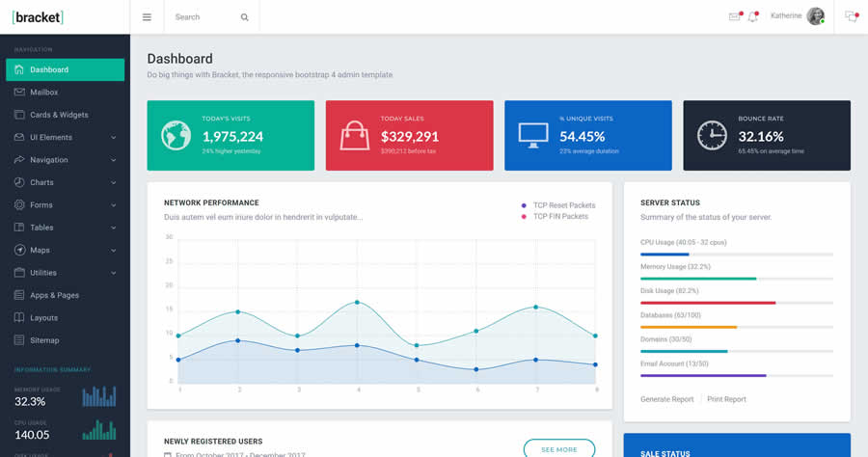868x457 pixels.
Task: Click the Generate Report link
Action: tap(666, 399)
